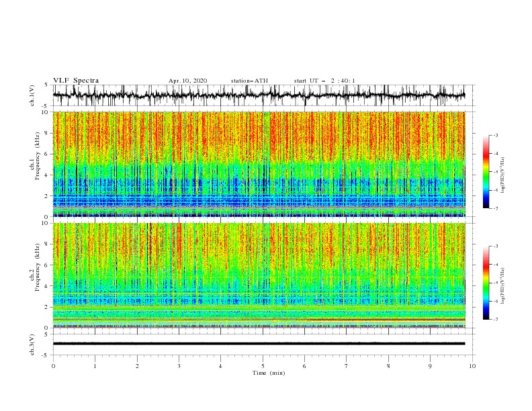Click the 'VLF Spectra' title text
Screen dimensions: 532x411
(x=76, y=81)
